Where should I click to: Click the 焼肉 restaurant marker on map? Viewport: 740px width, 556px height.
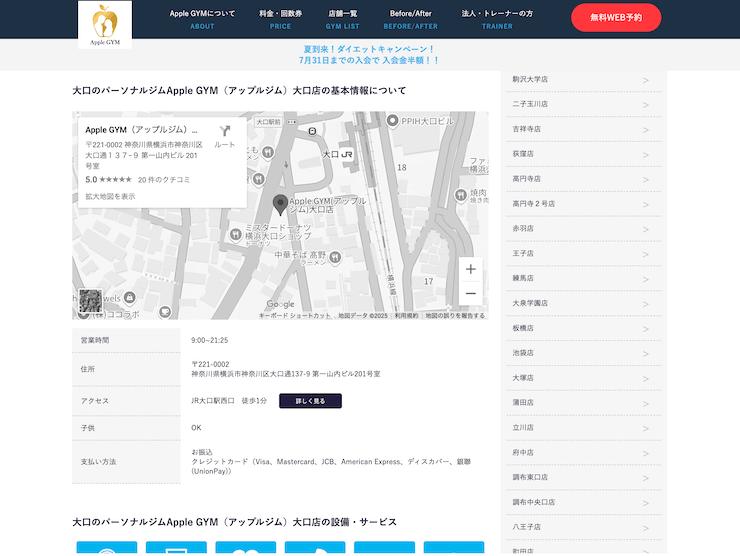(461, 194)
